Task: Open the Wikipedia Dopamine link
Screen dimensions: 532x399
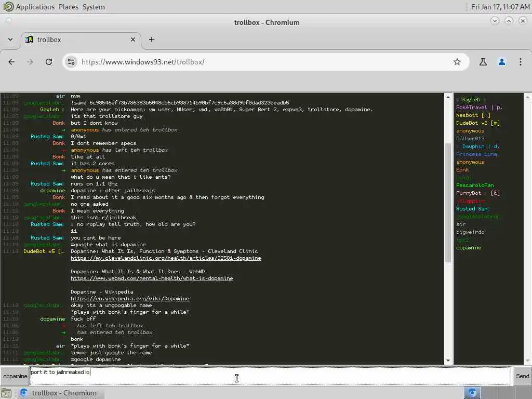Action: click(x=130, y=299)
